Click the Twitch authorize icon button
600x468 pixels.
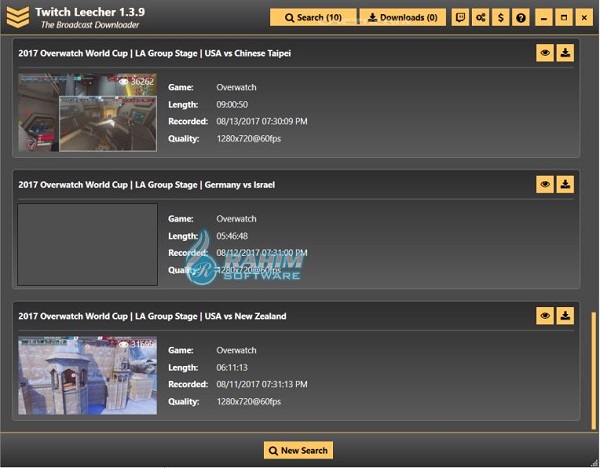pos(460,18)
